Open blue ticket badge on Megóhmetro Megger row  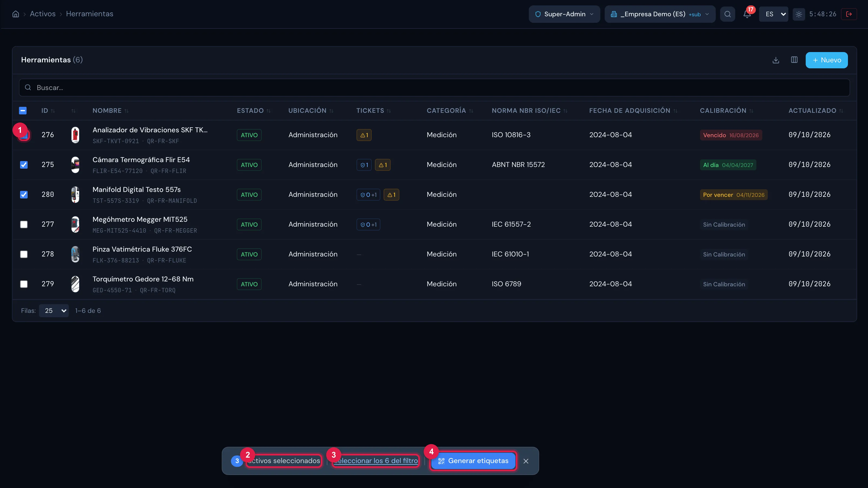pyautogui.click(x=368, y=224)
